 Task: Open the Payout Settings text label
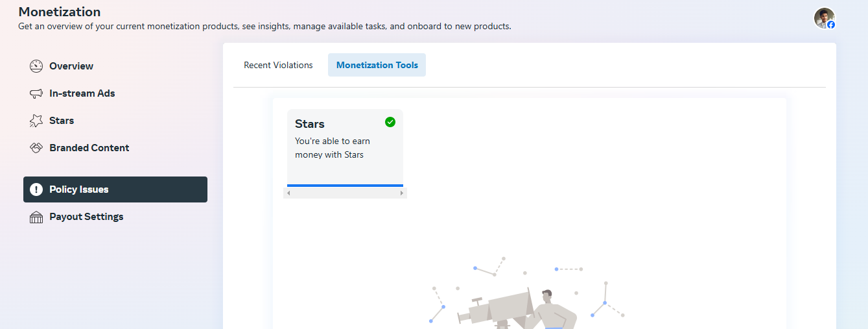(x=86, y=217)
